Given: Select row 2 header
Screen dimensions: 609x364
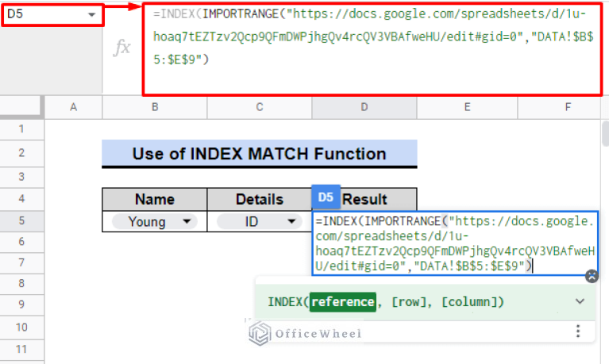Looking at the screenshot, I should [x=21, y=153].
